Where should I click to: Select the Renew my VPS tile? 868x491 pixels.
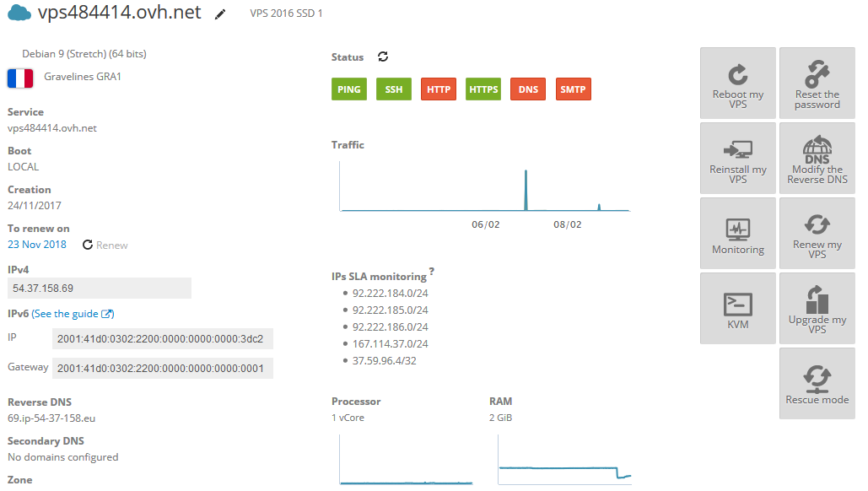[817, 234]
